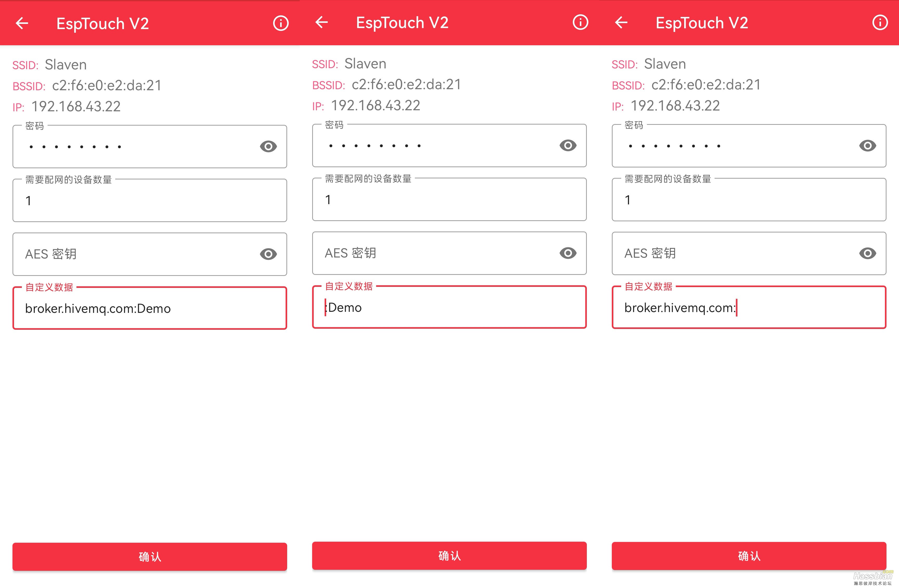Focus the device count field in left screen
The height and width of the screenshot is (588, 899).
150,201
